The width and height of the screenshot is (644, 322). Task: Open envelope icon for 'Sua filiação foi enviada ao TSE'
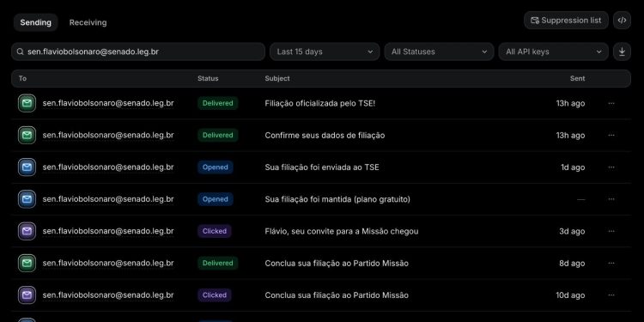(27, 167)
